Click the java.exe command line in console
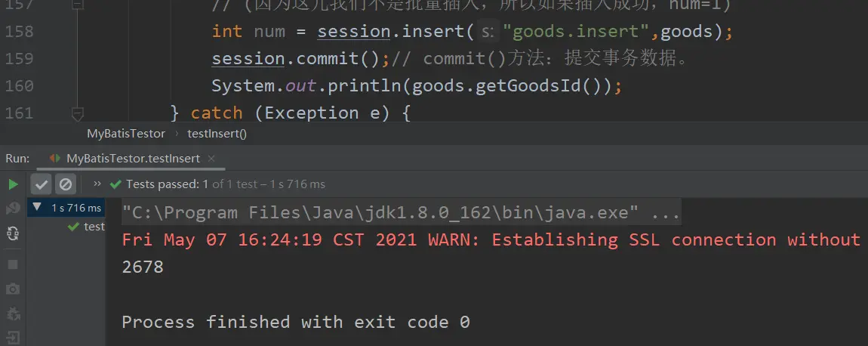This screenshot has height=346, width=868. coord(402,212)
